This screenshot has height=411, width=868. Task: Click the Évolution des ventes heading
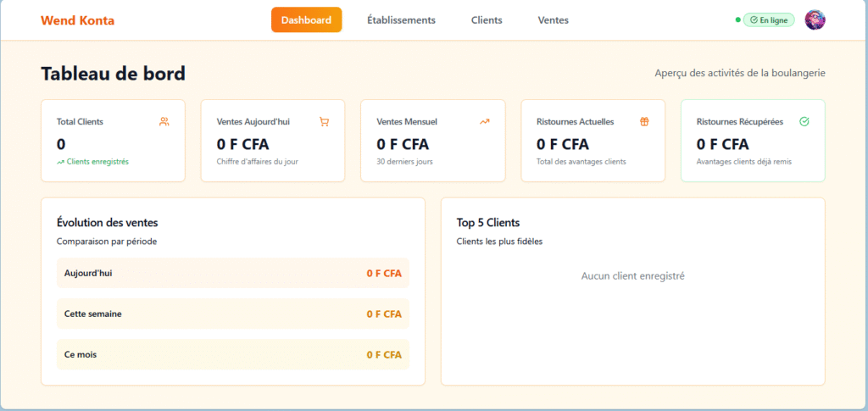(x=107, y=223)
